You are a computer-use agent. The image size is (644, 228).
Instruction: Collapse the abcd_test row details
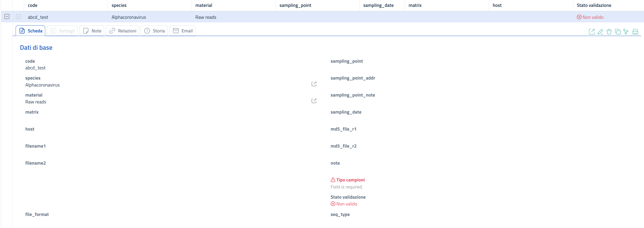pyautogui.click(x=7, y=17)
